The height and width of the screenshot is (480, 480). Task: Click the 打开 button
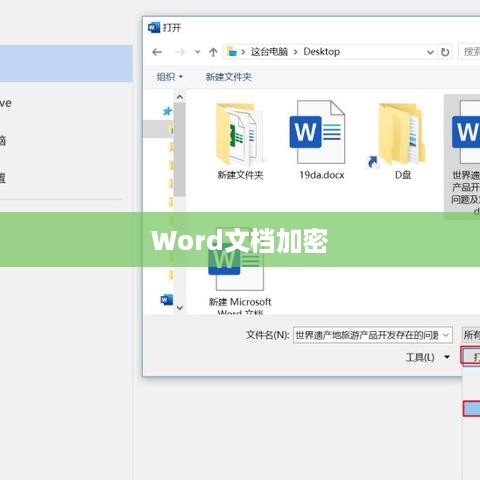472,357
